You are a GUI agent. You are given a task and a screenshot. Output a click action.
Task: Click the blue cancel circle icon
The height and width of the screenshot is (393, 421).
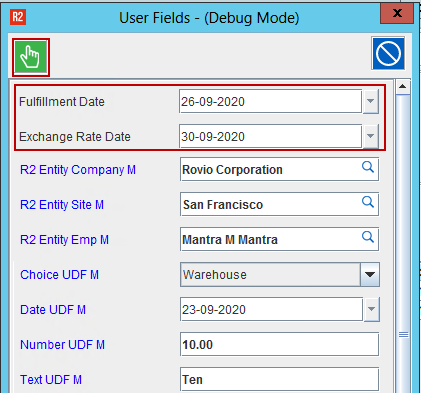388,53
